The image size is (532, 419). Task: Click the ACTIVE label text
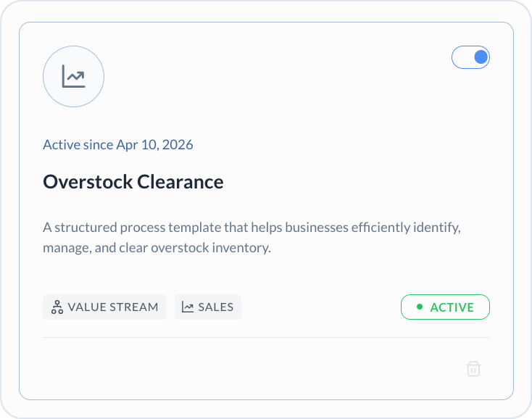(x=452, y=307)
